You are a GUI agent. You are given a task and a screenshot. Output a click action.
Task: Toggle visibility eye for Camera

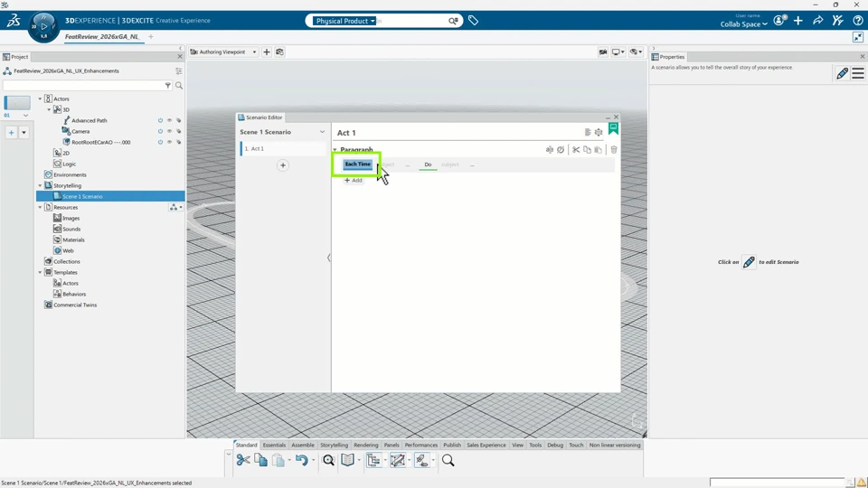tap(169, 131)
